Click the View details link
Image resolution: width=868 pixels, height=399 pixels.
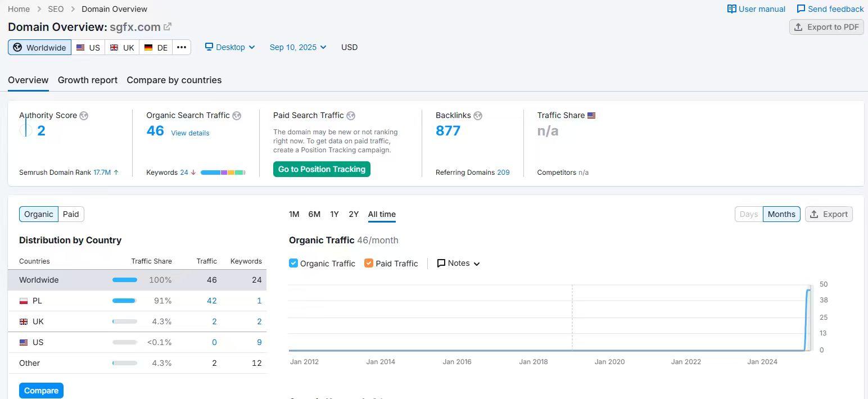coord(190,133)
